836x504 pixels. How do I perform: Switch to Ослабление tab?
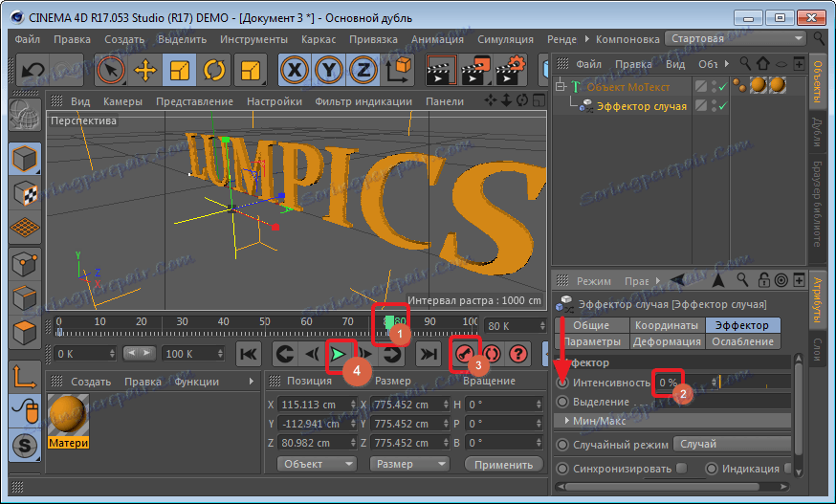coord(742,341)
